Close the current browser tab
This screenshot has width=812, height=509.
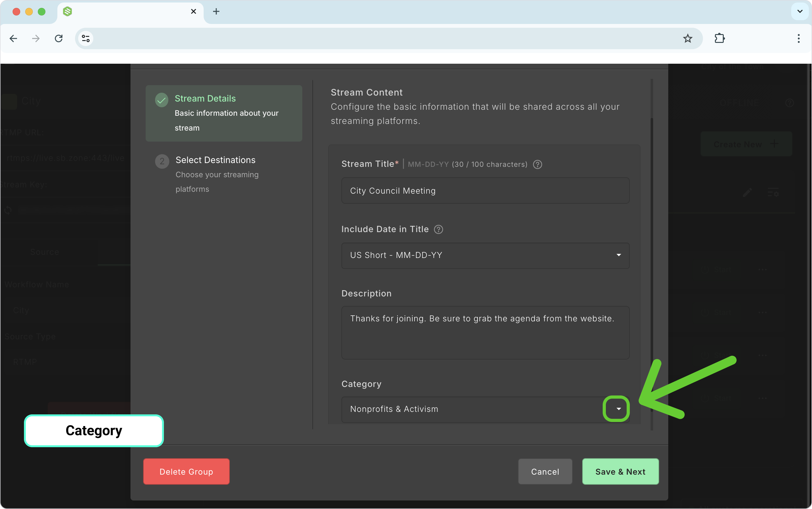tap(194, 11)
